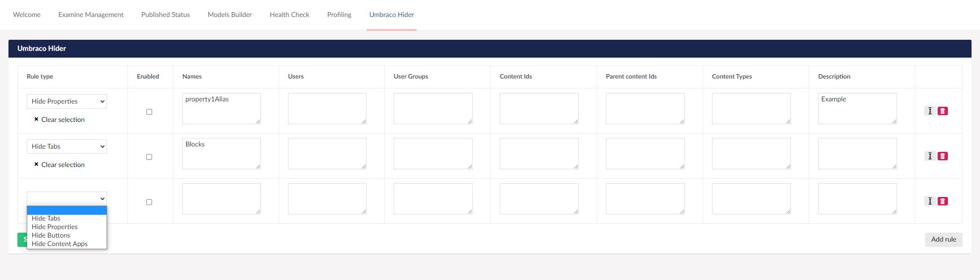The width and height of the screenshot is (980, 280).
Task: Switch to the Health Check tab
Action: tap(289, 15)
